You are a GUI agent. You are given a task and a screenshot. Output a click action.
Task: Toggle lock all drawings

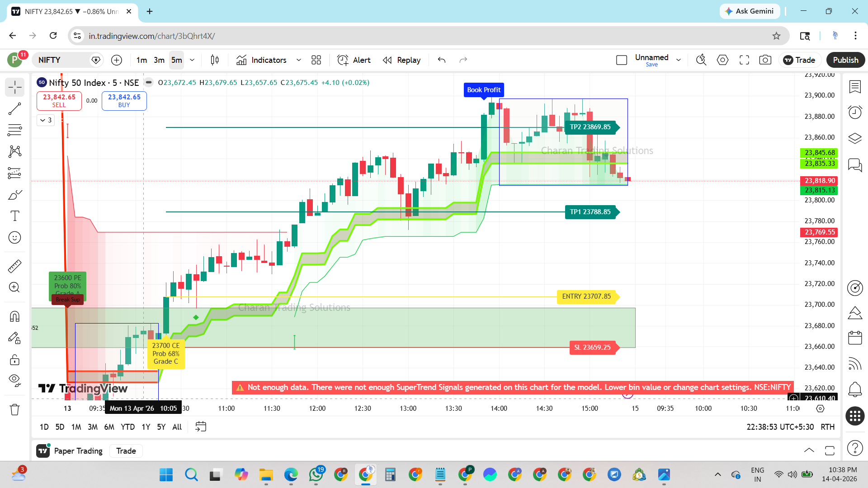point(14,360)
